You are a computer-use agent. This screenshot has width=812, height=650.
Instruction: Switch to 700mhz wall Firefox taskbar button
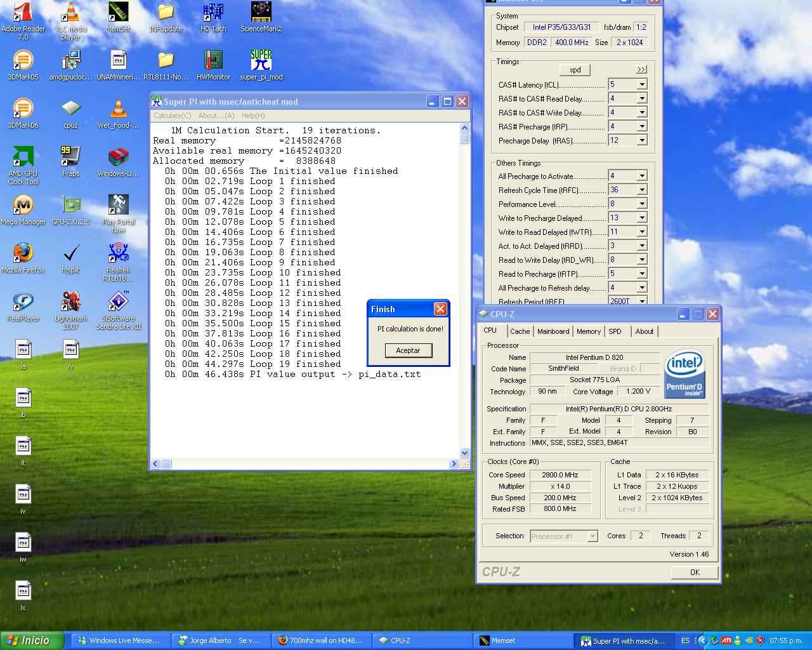click(321, 641)
